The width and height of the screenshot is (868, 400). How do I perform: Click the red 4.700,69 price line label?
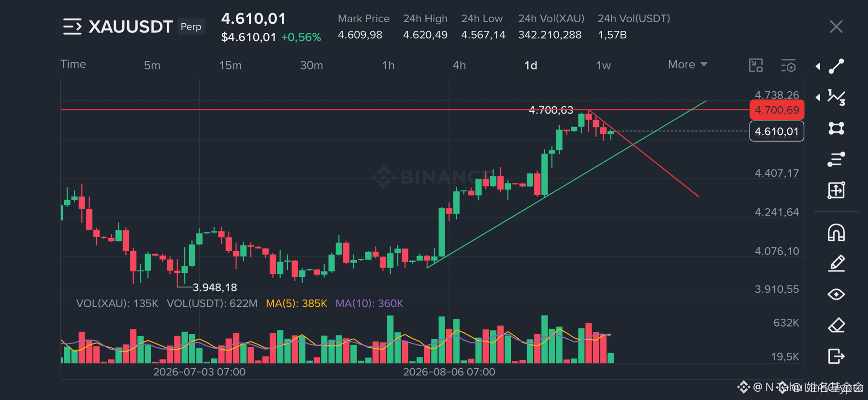tap(777, 110)
